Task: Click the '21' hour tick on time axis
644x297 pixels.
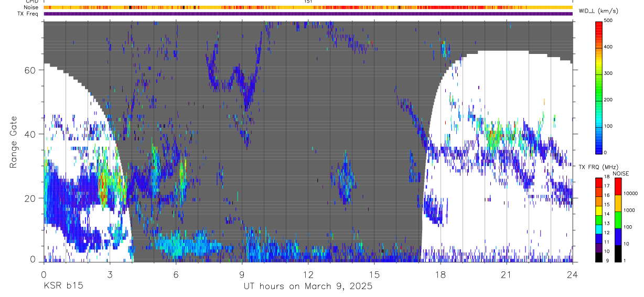Action: tap(506, 273)
